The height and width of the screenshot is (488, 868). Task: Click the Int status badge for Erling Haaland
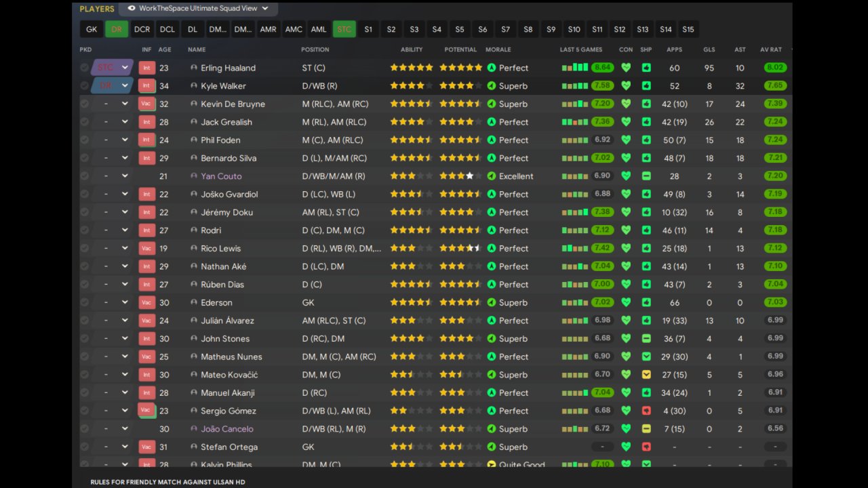[x=146, y=68]
